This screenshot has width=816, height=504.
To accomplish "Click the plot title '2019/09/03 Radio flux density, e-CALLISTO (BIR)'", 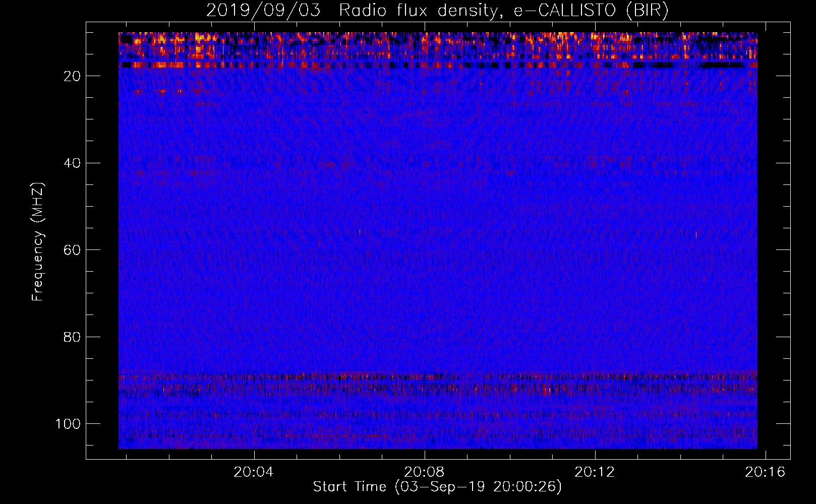I will 437,11.
